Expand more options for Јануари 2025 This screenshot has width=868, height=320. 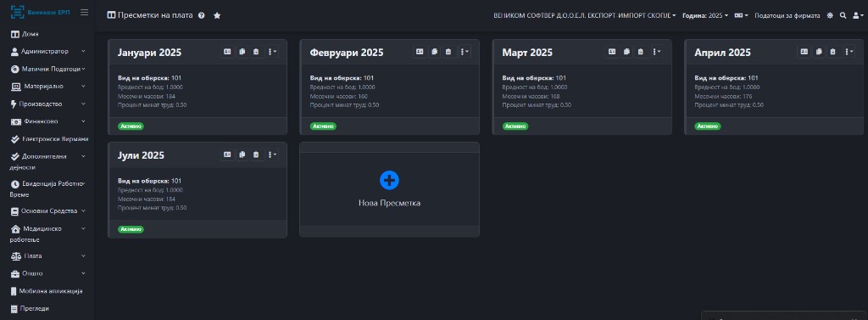[272, 52]
